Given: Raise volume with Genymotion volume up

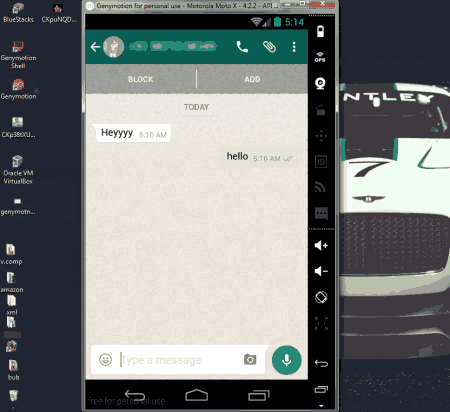Looking at the screenshot, I should click(x=321, y=246).
